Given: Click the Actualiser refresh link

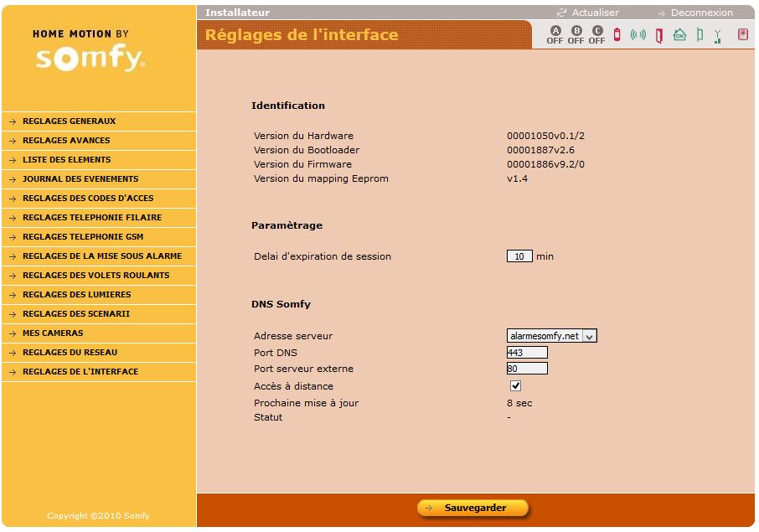Looking at the screenshot, I should click(588, 13).
